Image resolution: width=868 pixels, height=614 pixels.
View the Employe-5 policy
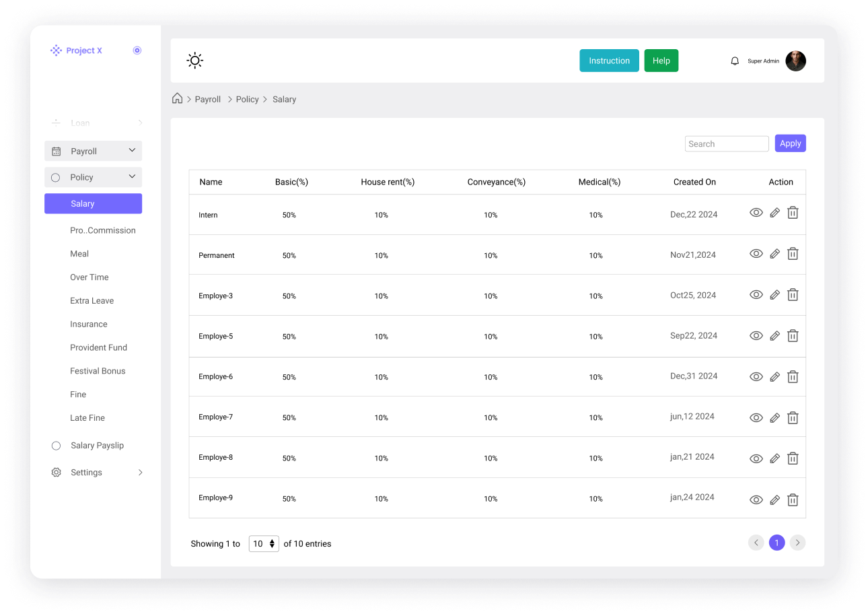(x=756, y=336)
